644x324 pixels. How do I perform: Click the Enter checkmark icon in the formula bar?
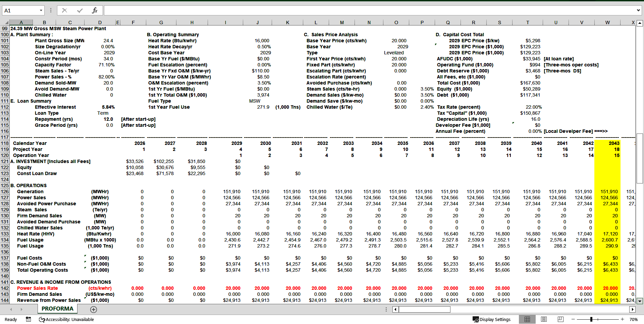79,10
